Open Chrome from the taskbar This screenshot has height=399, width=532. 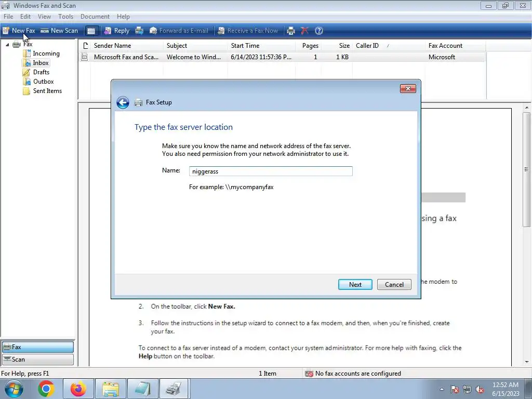pyautogui.click(x=46, y=389)
